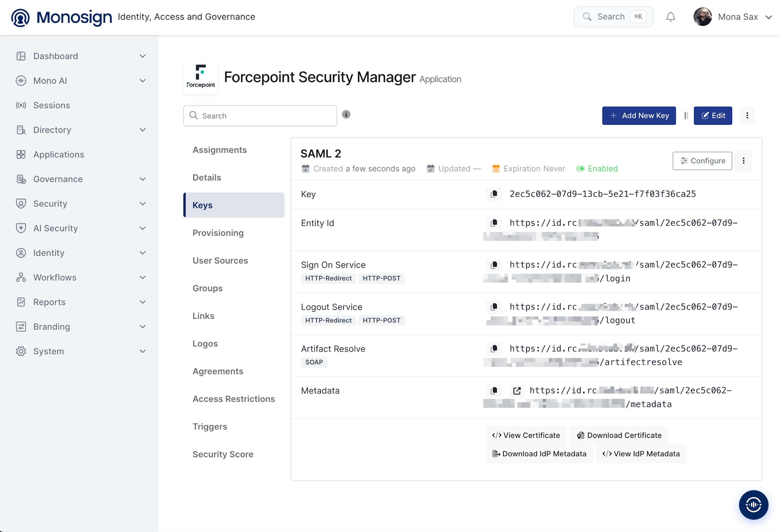Copy the Sign On Service URL
This screenshot has height=532, width=779.
tap(494, 265)
